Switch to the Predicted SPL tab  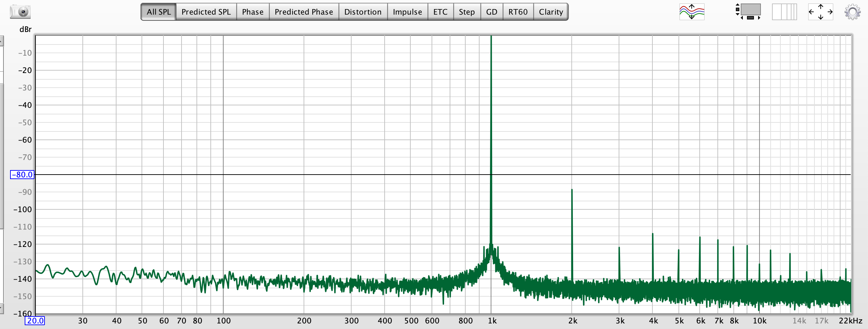(206, 12)
